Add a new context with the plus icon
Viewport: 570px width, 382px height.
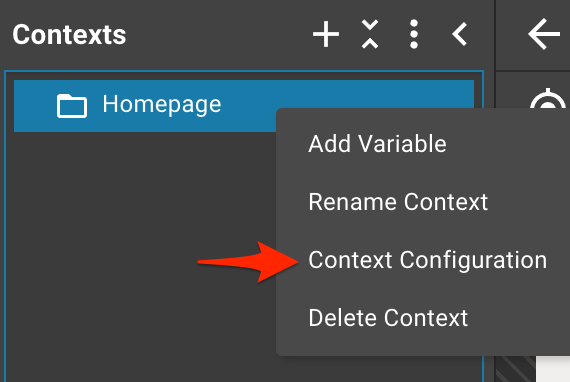[x=326, y=34]
